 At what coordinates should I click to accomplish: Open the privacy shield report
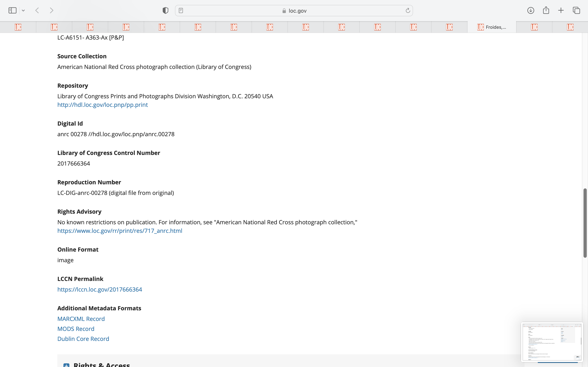pyautogui.click(x=165, y=10)
